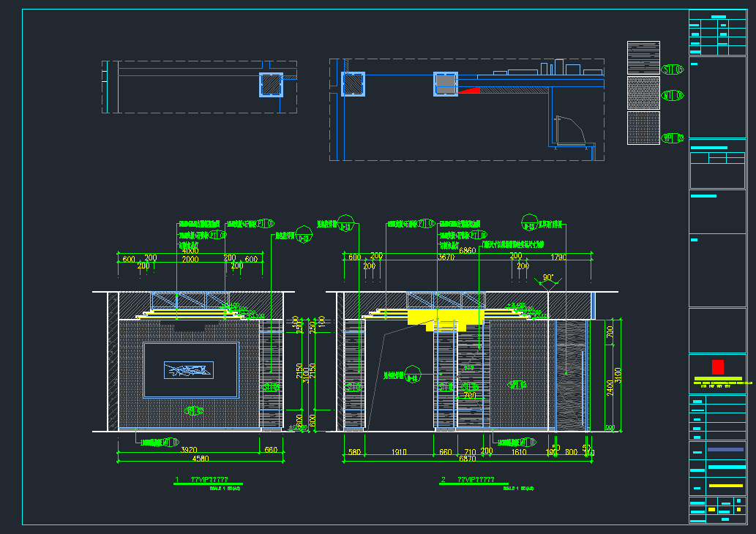Image resolution: width=756 pixels, height=534 pixels.
Task: Select the WP 02 material tag in legend
Action: coord(672,138)
